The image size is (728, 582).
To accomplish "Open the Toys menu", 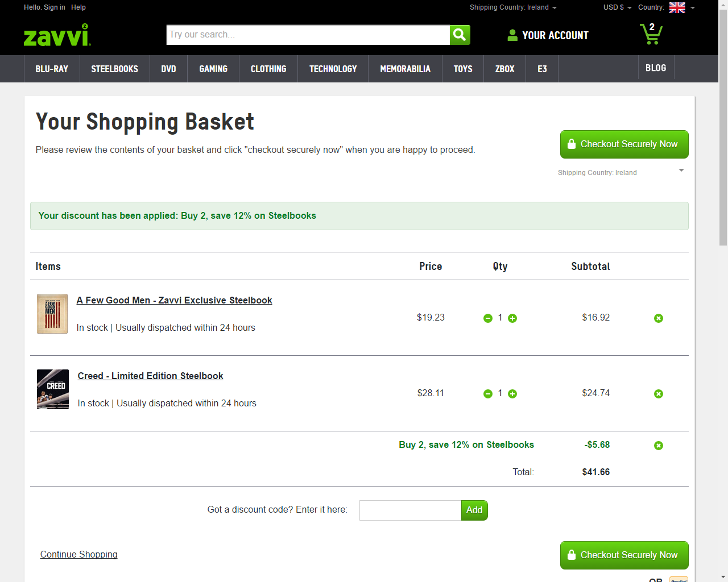I will [x=463, y=69].
